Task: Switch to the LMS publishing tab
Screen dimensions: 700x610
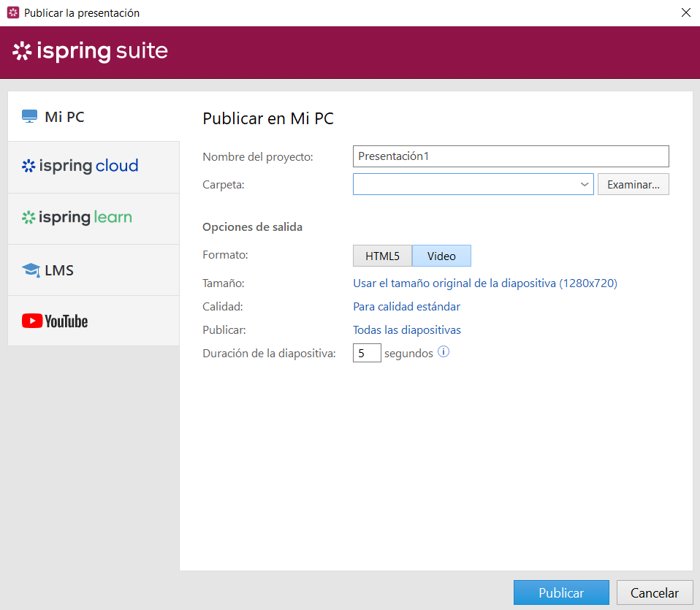Action: pyautogui.click(x=58, y=270)
